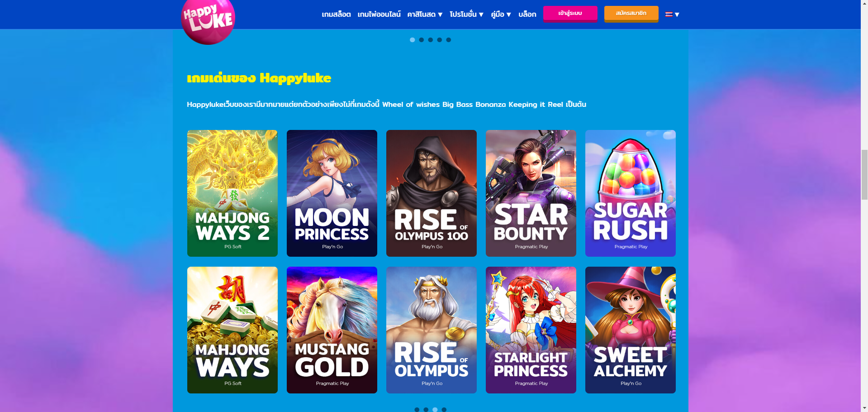868x412 pixels.
Task: Open the Sweet Alchemy game tile
Action: click(631, 330)
